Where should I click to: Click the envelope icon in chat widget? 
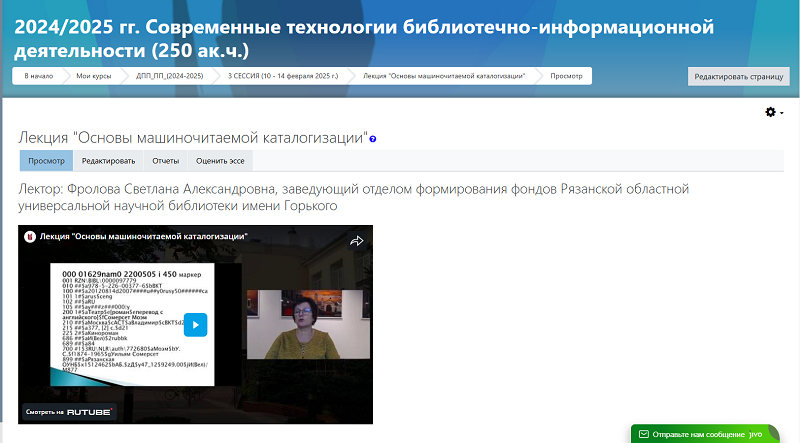pos(643,435)
